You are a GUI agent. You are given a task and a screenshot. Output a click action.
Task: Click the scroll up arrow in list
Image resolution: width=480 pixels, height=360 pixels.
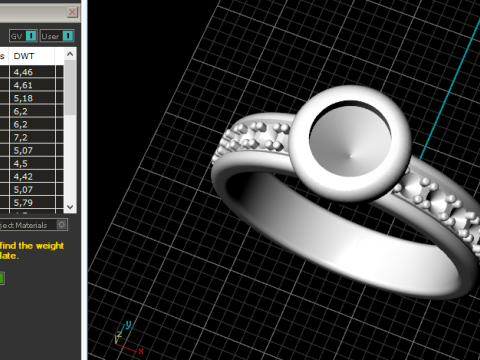coord(70,54)
